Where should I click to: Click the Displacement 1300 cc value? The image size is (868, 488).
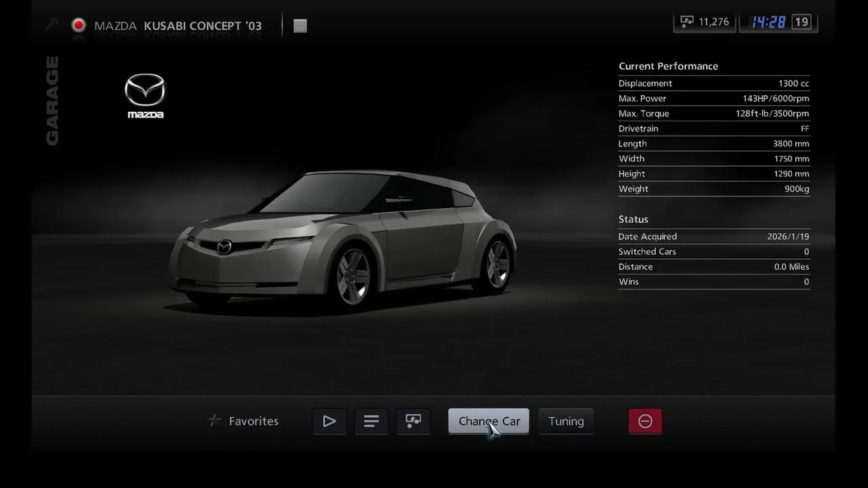pos(793,83)
